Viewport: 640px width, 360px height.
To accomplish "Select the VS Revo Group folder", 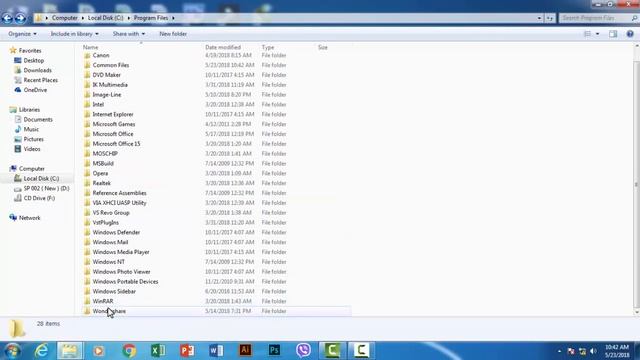I will [x=111, y=213].
